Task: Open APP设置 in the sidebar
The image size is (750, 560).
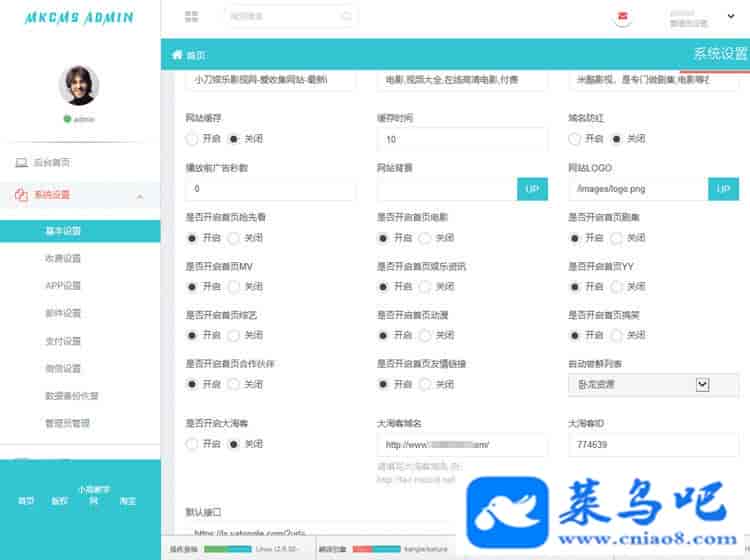Action: click(63, 285)
